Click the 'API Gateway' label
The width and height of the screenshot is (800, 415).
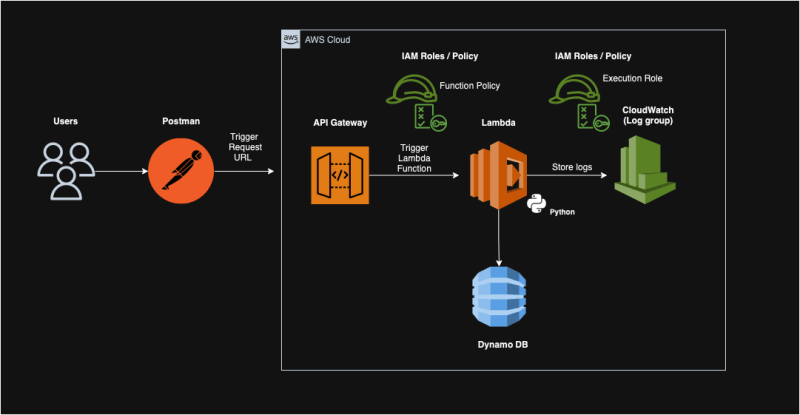click(340, 123)
